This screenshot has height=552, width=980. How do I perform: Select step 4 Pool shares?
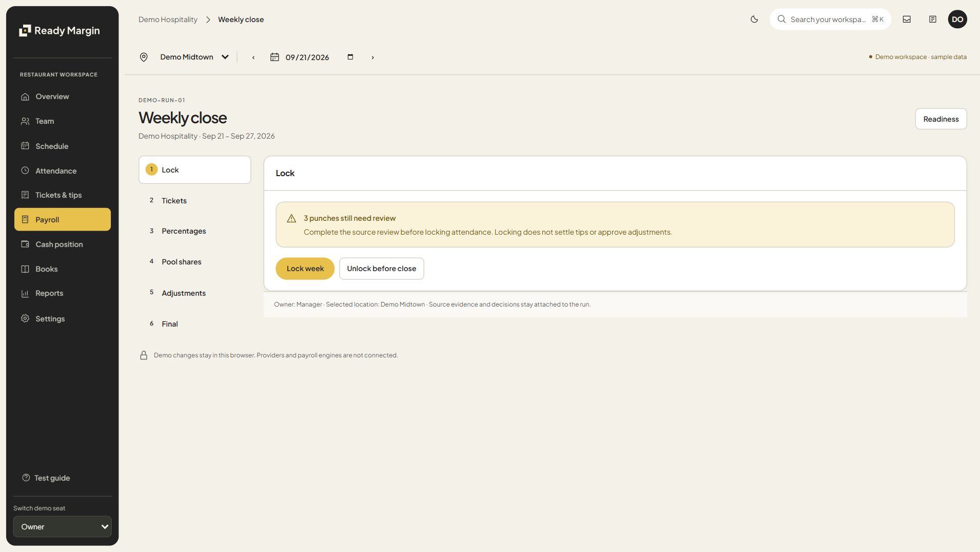point(195,262)
